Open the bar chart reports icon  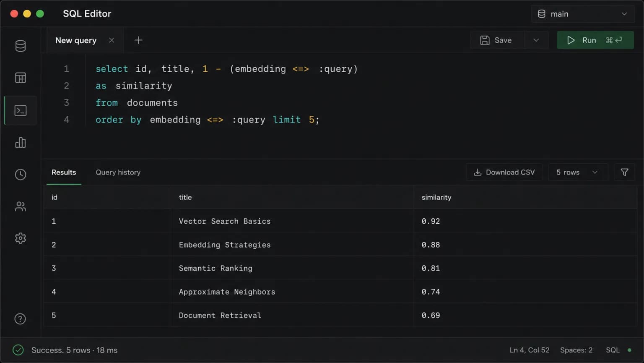[21, 143]
